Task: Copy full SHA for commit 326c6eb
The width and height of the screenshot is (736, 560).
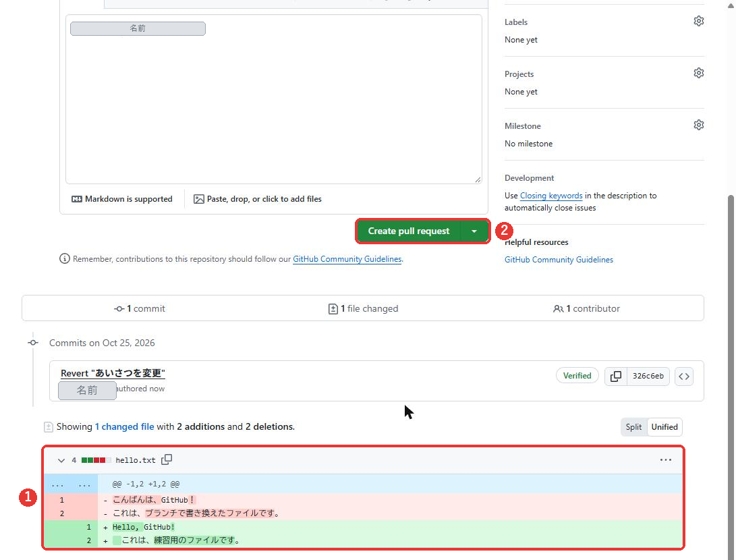Action: click(616, 376)
